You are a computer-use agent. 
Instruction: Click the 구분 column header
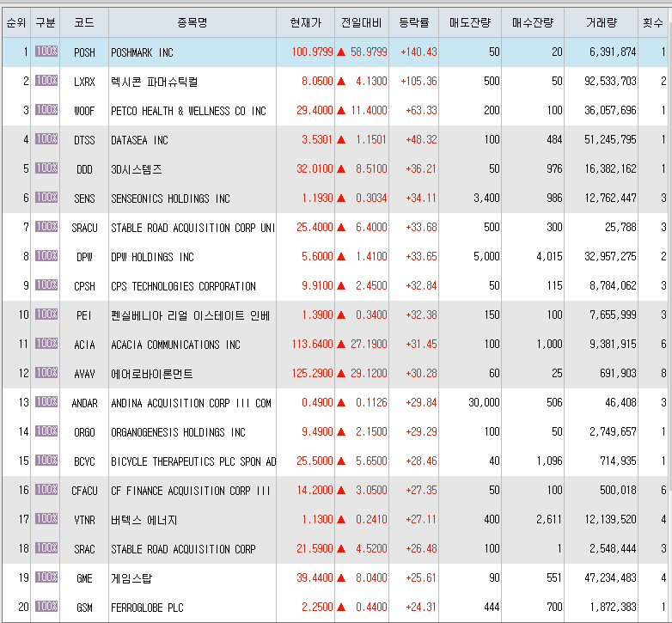coord(46,22)
